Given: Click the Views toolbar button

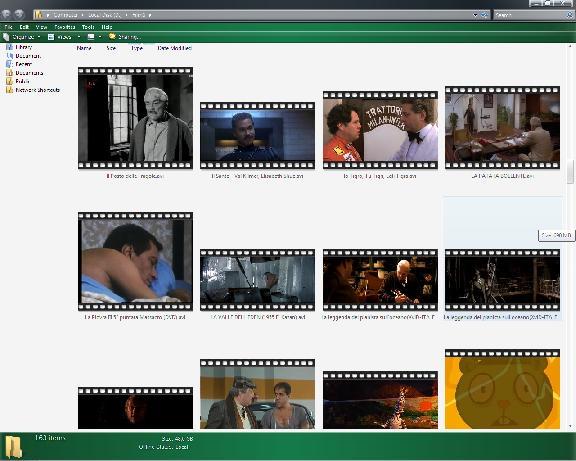Looking at the screenshot, I should tap(60, 37).
